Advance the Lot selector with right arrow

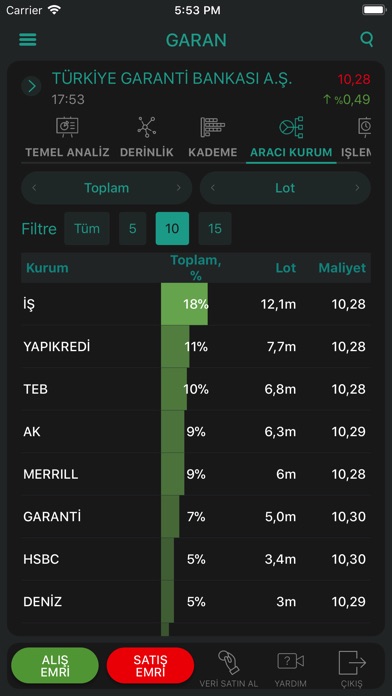click(x=357, y=188)
